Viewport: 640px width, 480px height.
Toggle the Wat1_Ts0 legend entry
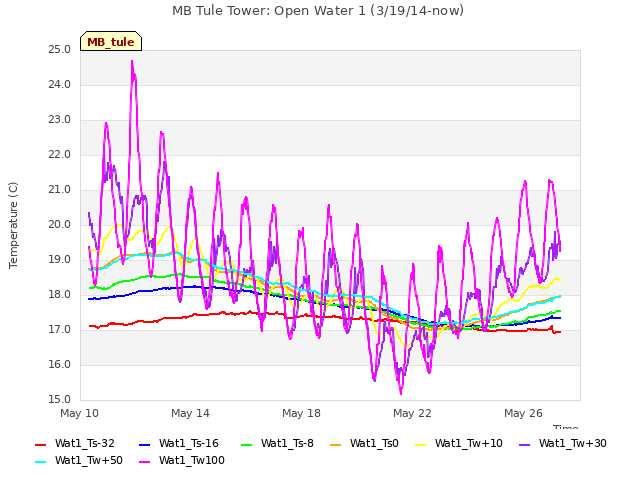364,443
